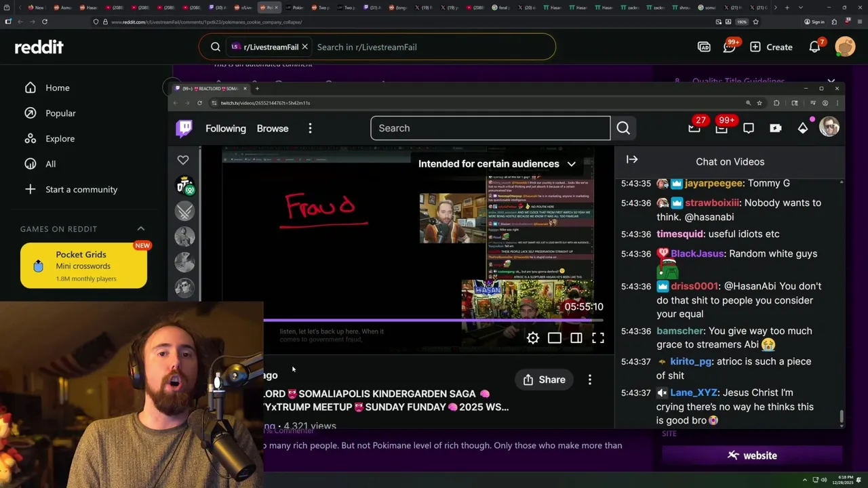868x488 pixels.
Task: Click the Twitch followed channels heart icon
Action: click(x=183, y=160)
